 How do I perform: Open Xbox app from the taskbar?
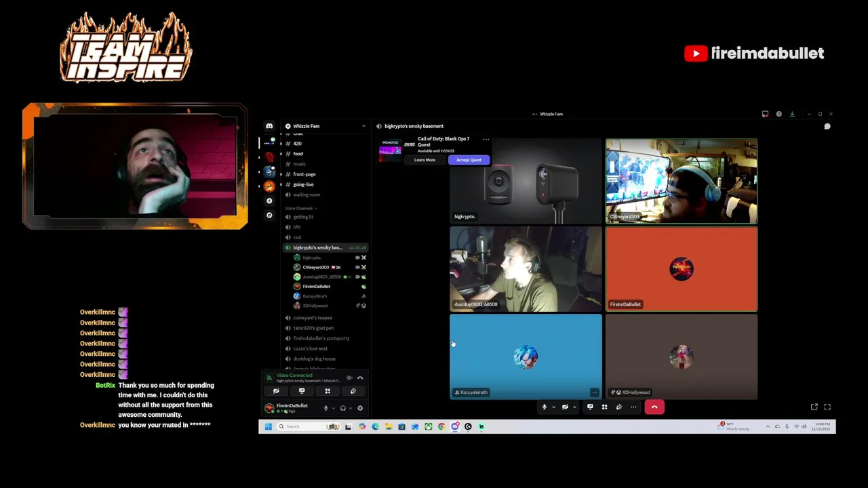[x=429, y=426]
